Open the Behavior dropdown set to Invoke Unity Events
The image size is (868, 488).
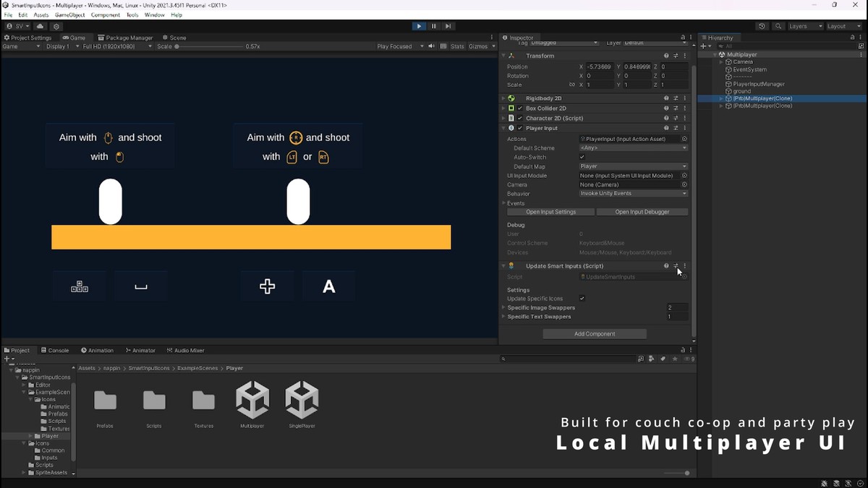[x=633, y=193]
